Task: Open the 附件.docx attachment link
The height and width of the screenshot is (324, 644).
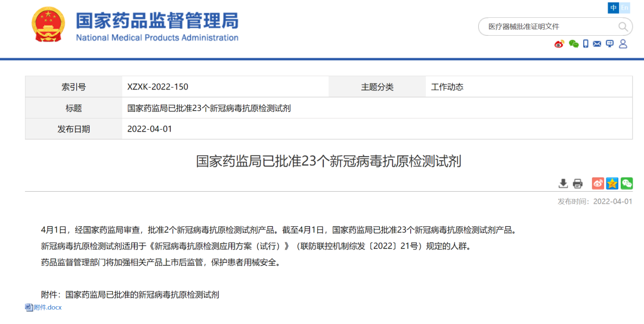Action: 48,307
